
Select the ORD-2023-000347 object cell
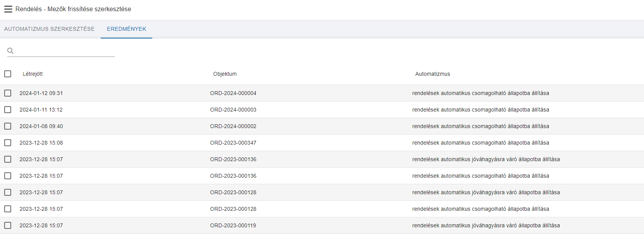click(x=233, y=143)
